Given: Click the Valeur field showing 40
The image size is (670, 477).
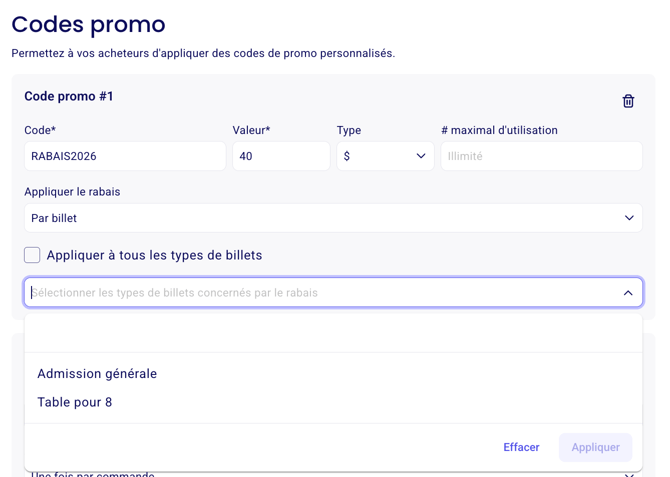Looking at the screenshot, I should pos(281,156).
